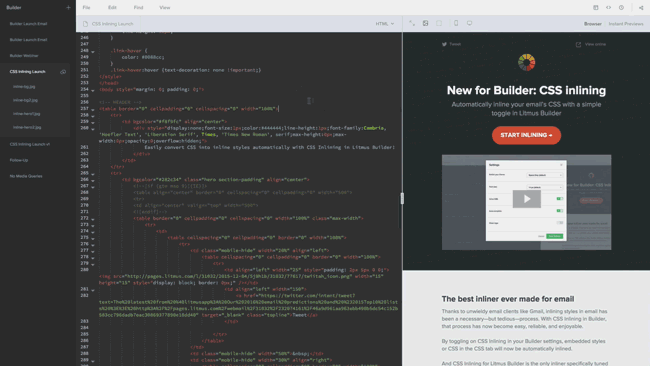Click the document icon on CSS Inlining Launch tab
This screenshot has width=650, height=366.
[85, 24]
